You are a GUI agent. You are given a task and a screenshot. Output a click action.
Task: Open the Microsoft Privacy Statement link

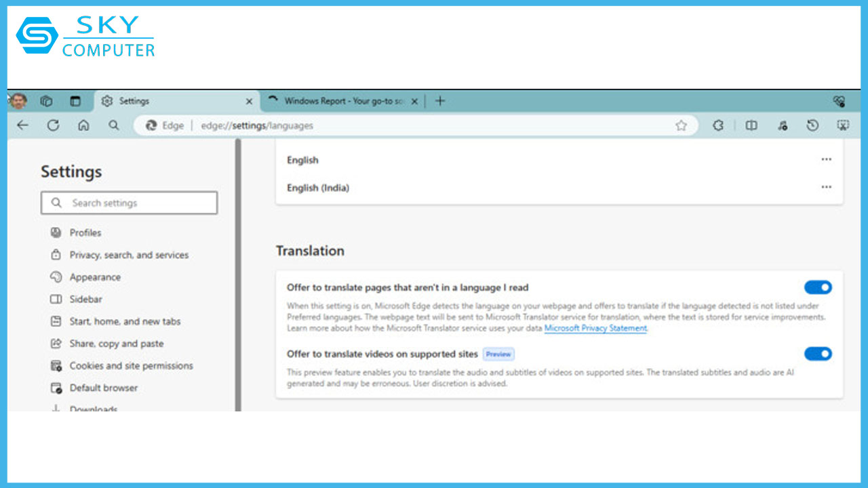click(595, 329)
